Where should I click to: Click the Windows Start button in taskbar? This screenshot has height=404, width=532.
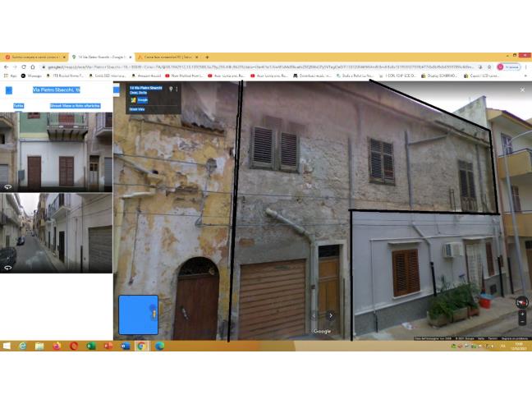[7, 346]
